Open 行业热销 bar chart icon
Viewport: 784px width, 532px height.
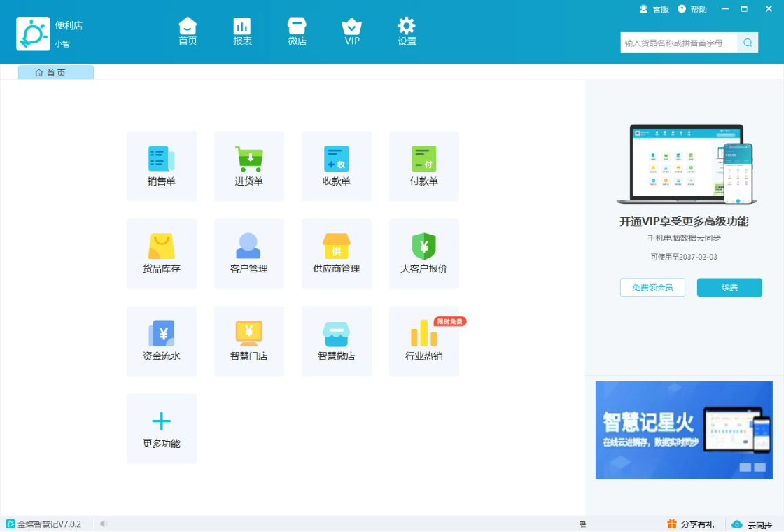pyautogui.click(x=424, y=335)
